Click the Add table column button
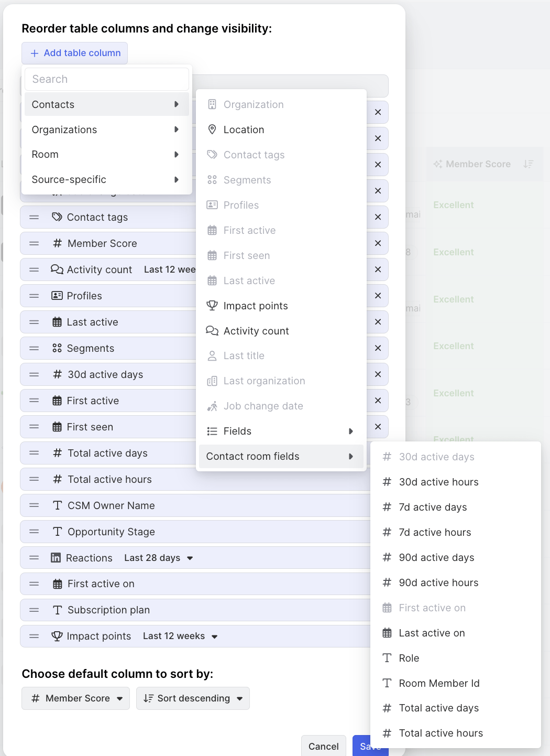Viewport: 550px width, 756px height. pyautogui.click(x=75, y=53)
